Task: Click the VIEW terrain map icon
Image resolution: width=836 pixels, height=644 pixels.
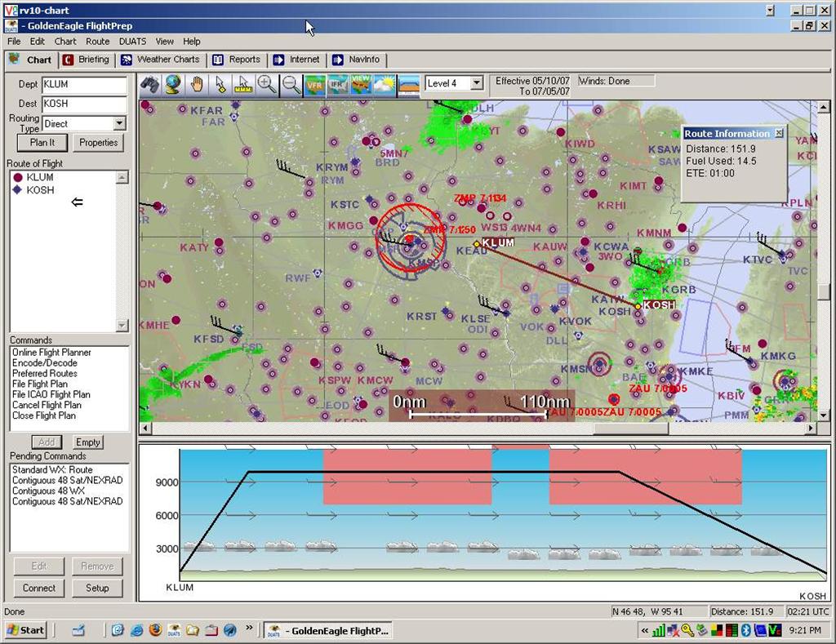Action: coord(361,86)
